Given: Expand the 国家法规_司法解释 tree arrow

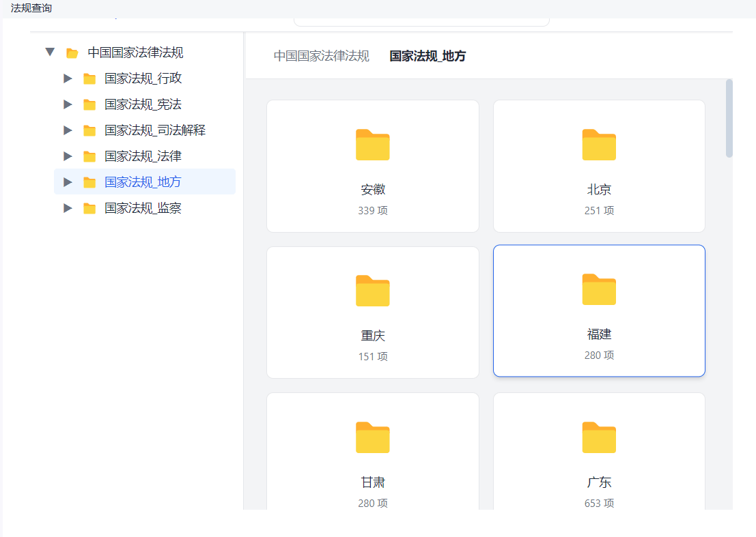Looking at the screenshot, I should (x=68, y=130).
